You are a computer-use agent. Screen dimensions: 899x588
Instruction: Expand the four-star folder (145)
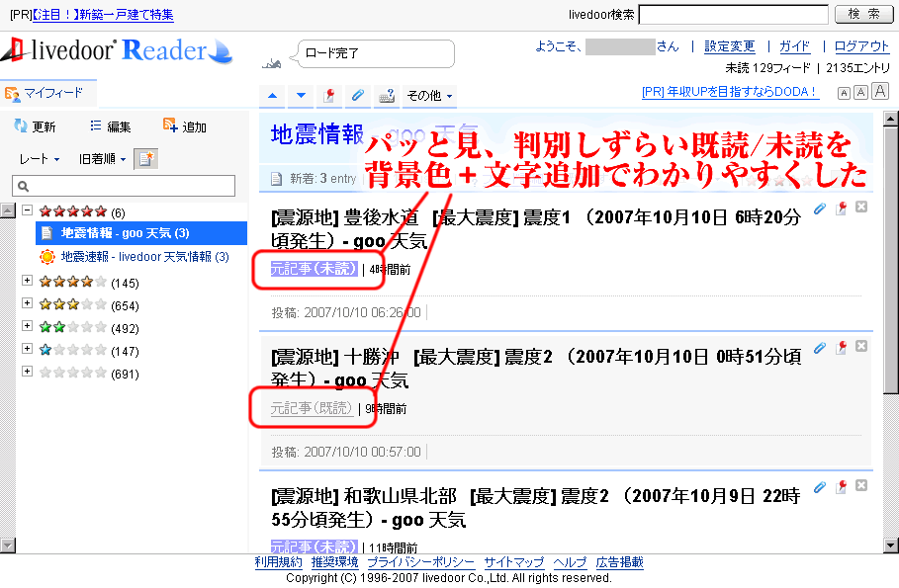27,281
